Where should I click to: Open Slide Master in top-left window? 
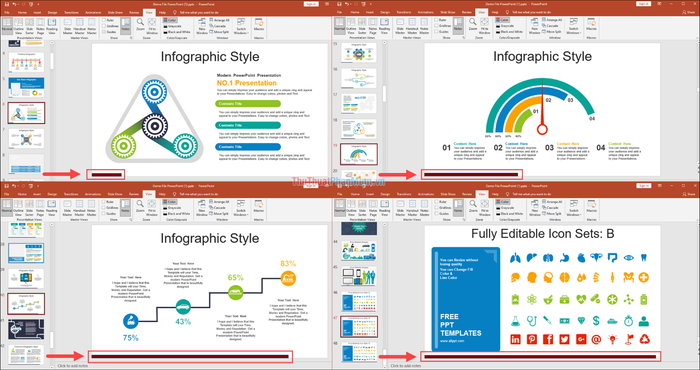67,27
